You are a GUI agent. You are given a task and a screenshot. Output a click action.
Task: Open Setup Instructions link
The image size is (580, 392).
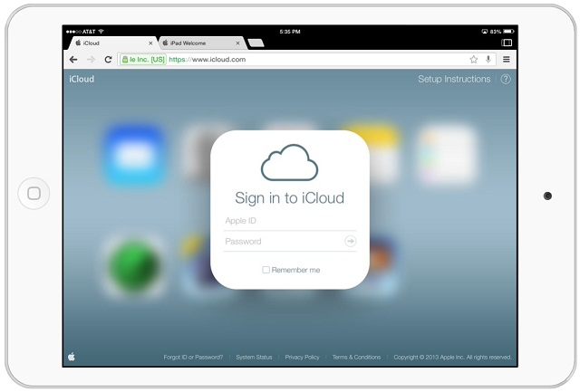coord(454,79)
